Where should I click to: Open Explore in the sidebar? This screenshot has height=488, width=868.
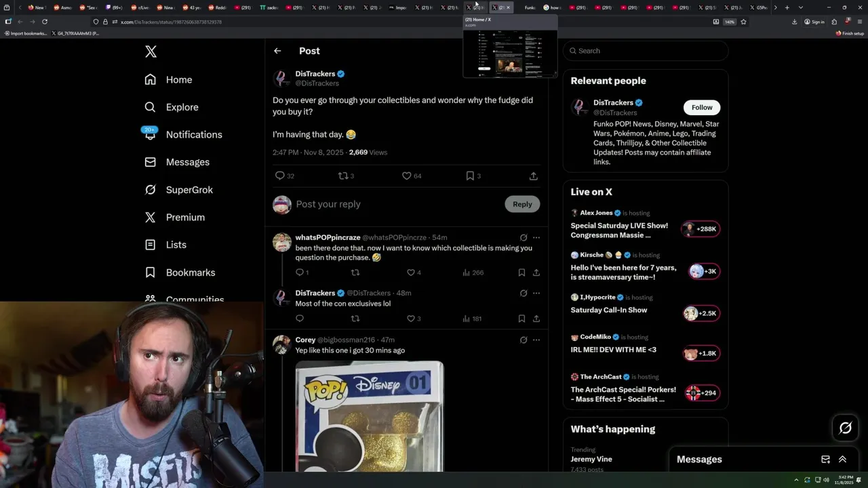[172, 107]
